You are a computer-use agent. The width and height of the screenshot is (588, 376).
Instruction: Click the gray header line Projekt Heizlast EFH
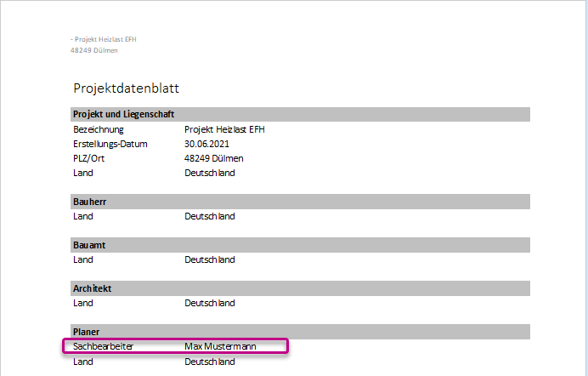click(104, 39)
